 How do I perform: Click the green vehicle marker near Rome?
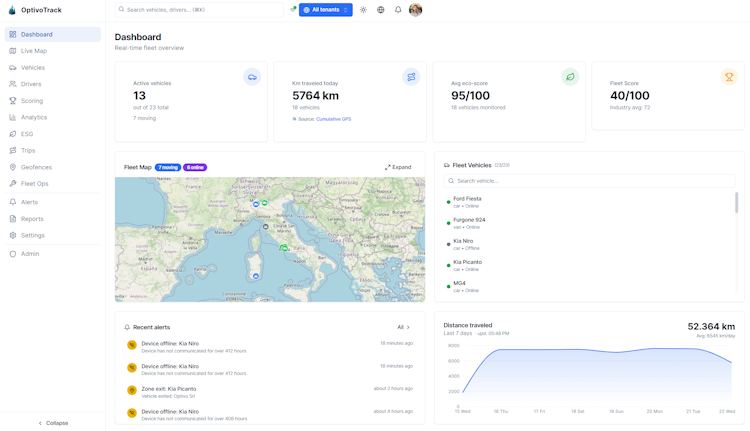284,247
